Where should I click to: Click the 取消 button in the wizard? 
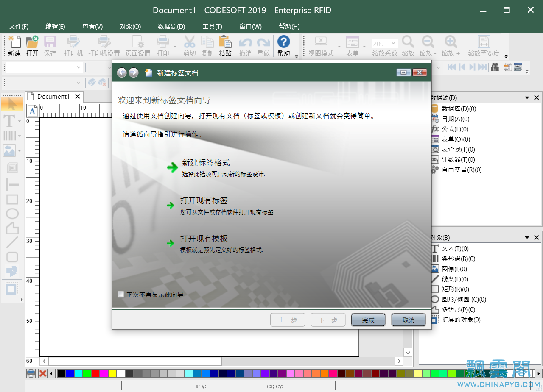click(409, 320)
